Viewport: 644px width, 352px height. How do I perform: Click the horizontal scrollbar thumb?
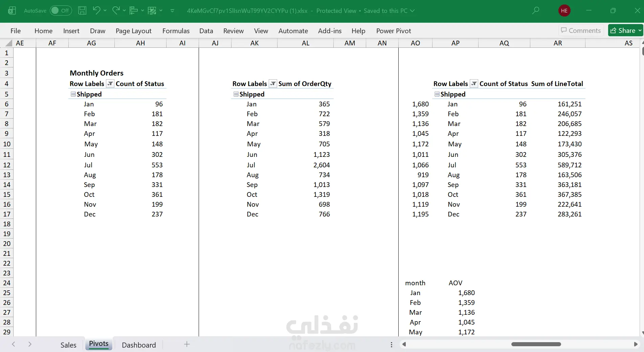point(536,344)
